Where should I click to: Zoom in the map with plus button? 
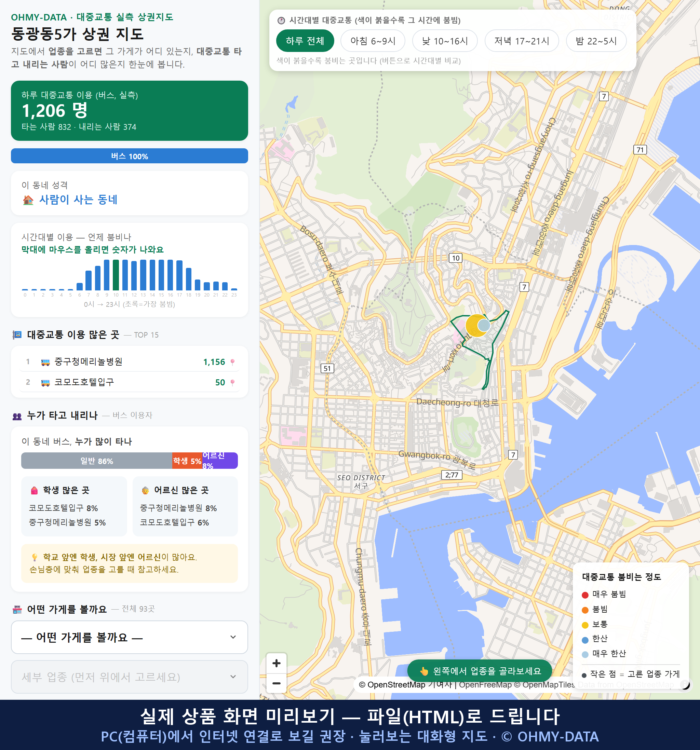click(x=276, y=663)
